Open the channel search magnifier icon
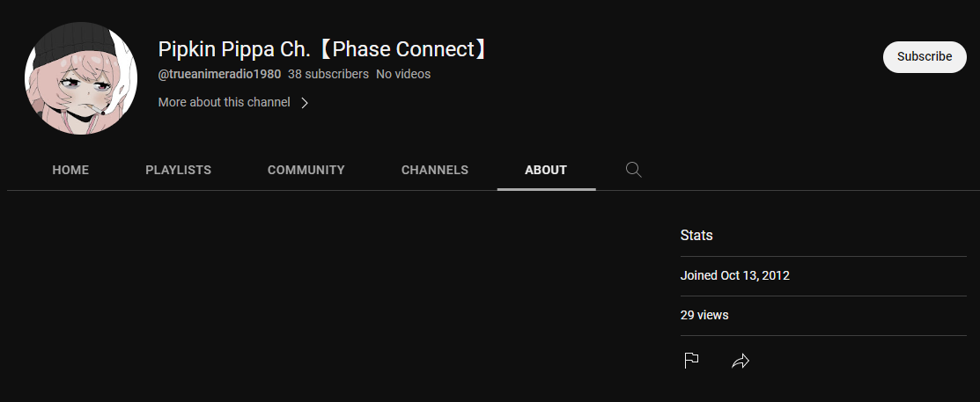This screenshot has width=980, height=402. point(633,170)
